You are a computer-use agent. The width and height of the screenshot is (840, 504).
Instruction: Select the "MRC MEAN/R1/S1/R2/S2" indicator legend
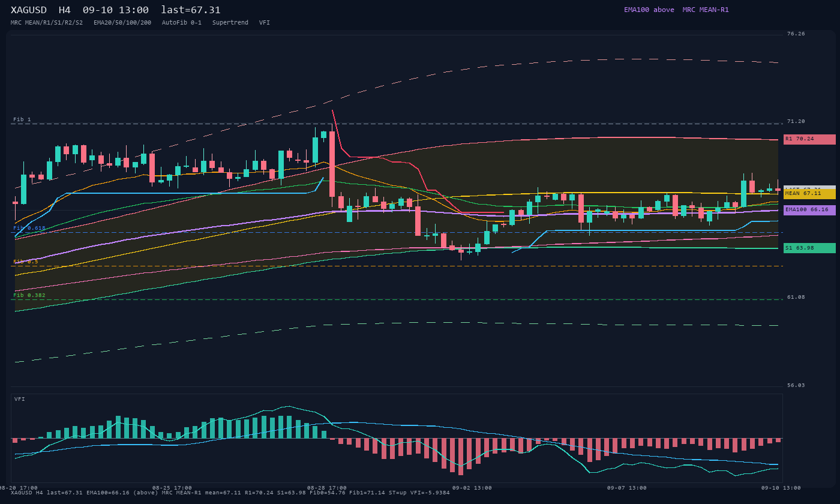click(47, 23)
